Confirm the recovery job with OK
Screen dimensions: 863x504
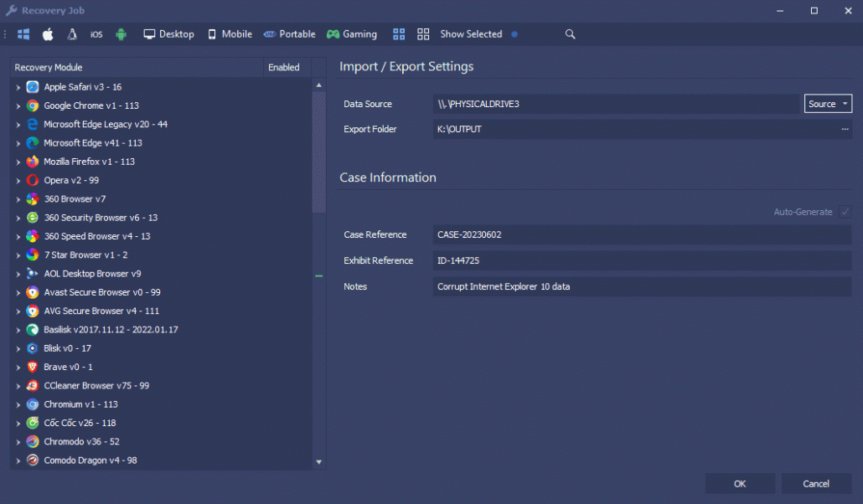click(740, 484)
